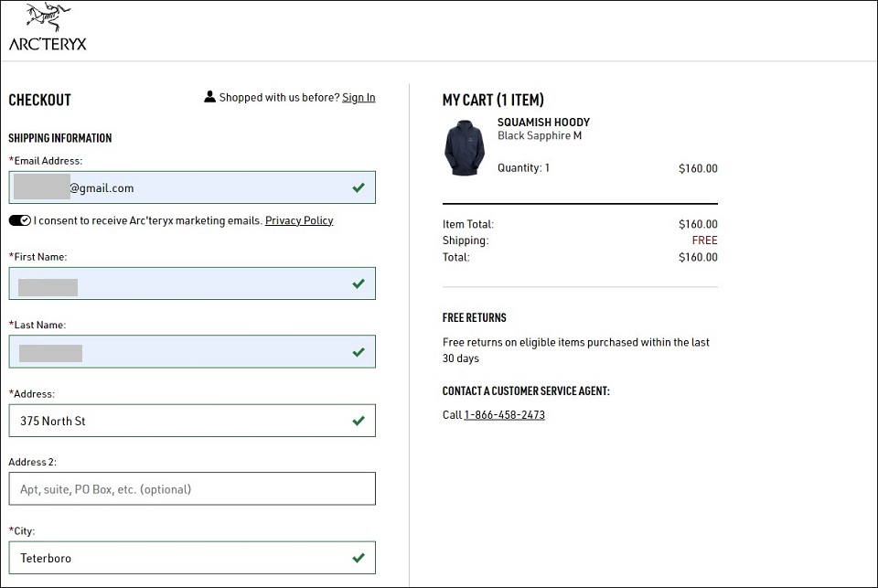878x588 pixels.
Task: Call customer service number 1-866-458-2473
Action: point(505,415)
